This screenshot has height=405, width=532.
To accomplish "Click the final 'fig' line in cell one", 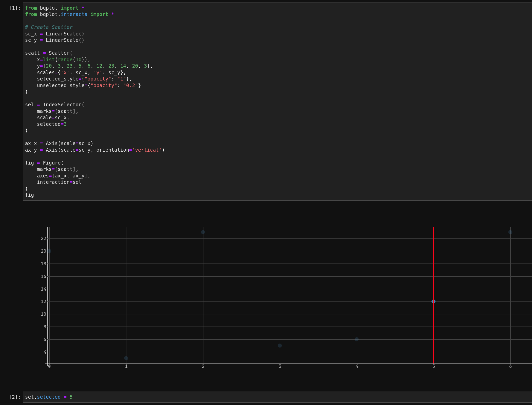I will coord(29,195).
